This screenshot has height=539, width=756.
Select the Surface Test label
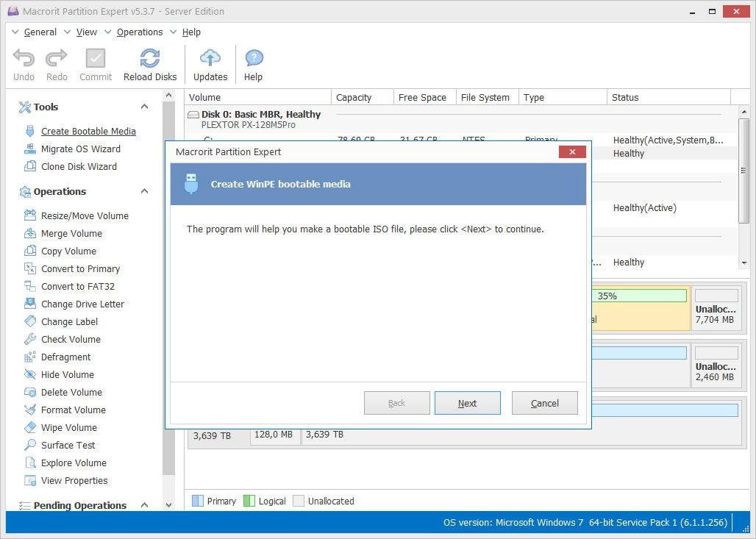pyautogui.click(x=68, y=446)
